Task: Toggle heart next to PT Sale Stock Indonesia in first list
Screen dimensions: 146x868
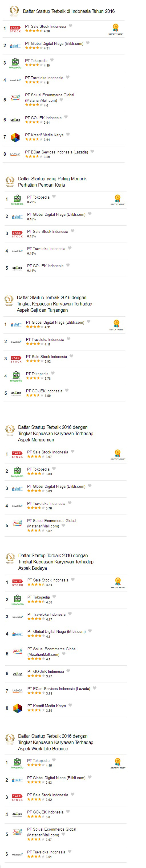Action: tap(71, 26)
